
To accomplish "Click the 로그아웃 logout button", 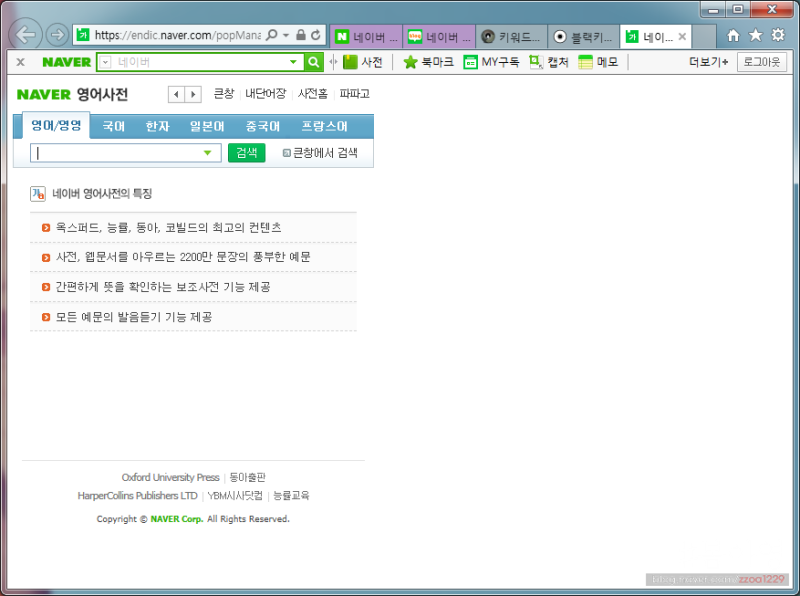I will click(x=762, y=62).
